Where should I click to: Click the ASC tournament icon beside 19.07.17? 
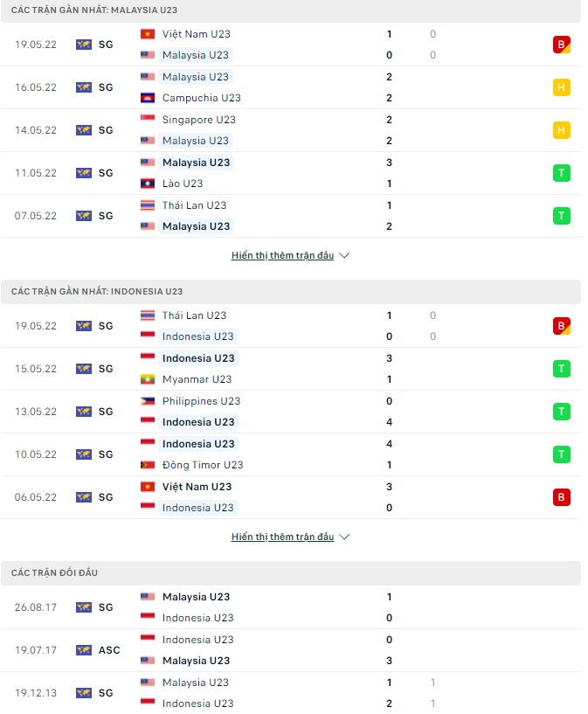click(x=83, y=650)
